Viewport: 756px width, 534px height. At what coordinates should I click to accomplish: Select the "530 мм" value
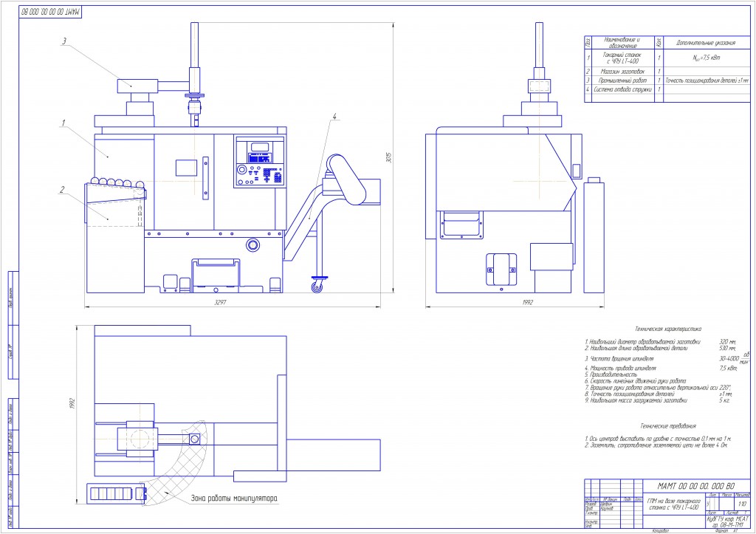(x=727, y=349)
